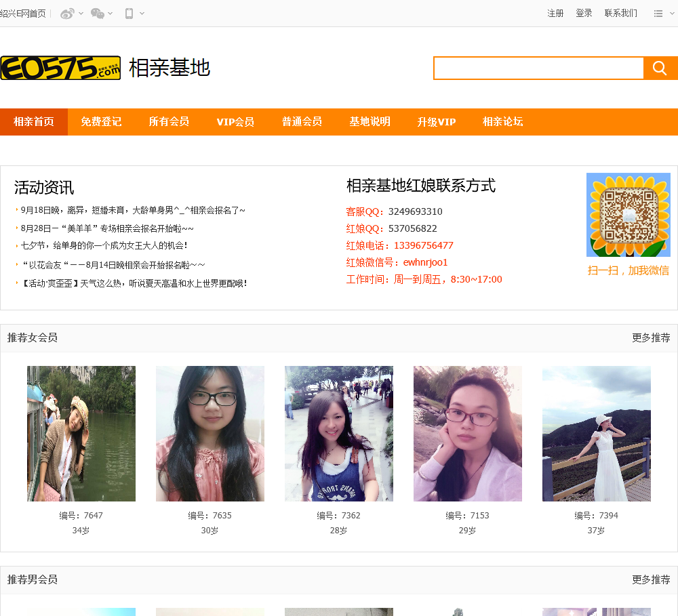Expand the Weibo dropdown arrow
The width and height of the screenshot is (678, 616).
pyautogui.click(x=81, y=14)
